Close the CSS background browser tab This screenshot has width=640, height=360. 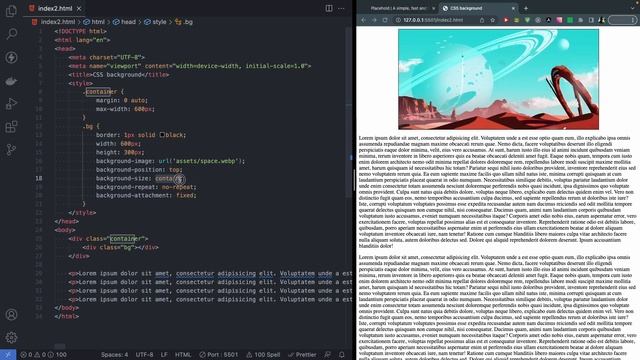click(513, 8)
